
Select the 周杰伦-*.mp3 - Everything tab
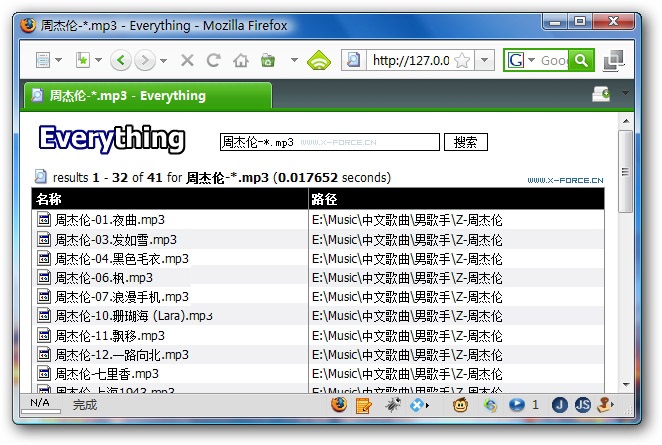[148, 96]
